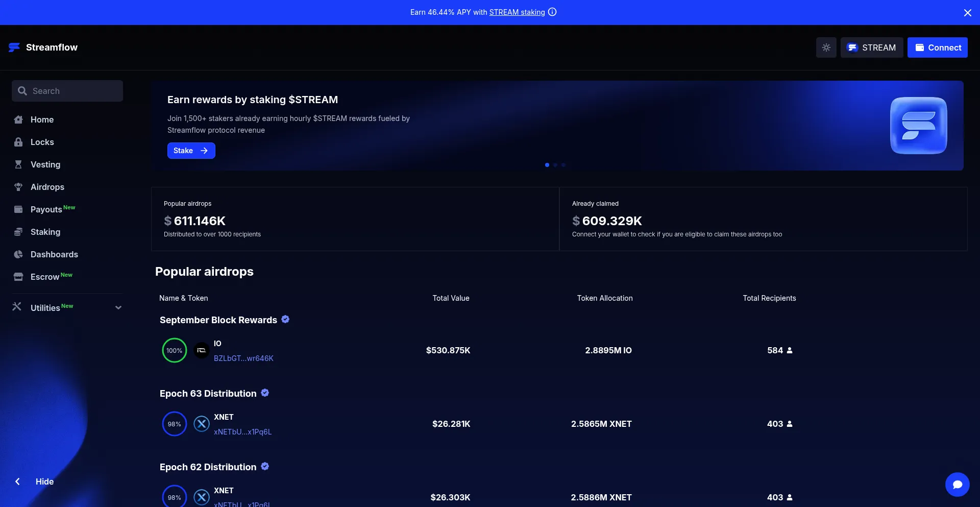Select the second carousel dot
Image resolution: width=980 pixels, height=507 pixels.
555,165
